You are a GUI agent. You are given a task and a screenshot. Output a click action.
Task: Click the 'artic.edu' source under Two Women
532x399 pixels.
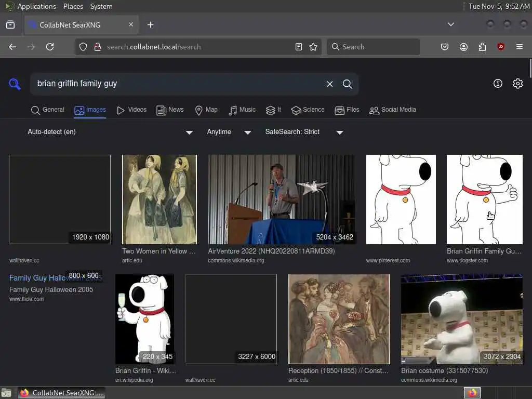[x=132, y=261]
